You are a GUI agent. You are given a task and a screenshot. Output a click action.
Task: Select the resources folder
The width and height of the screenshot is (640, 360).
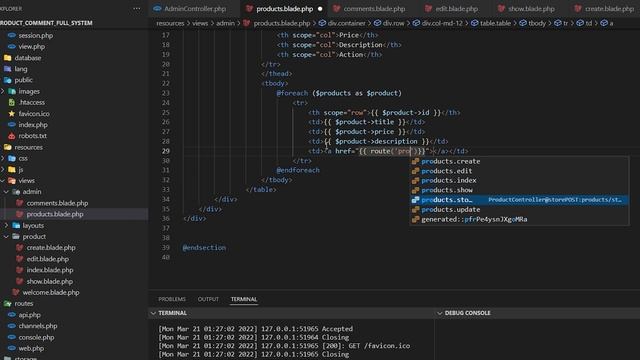click(x=29, y=147)
